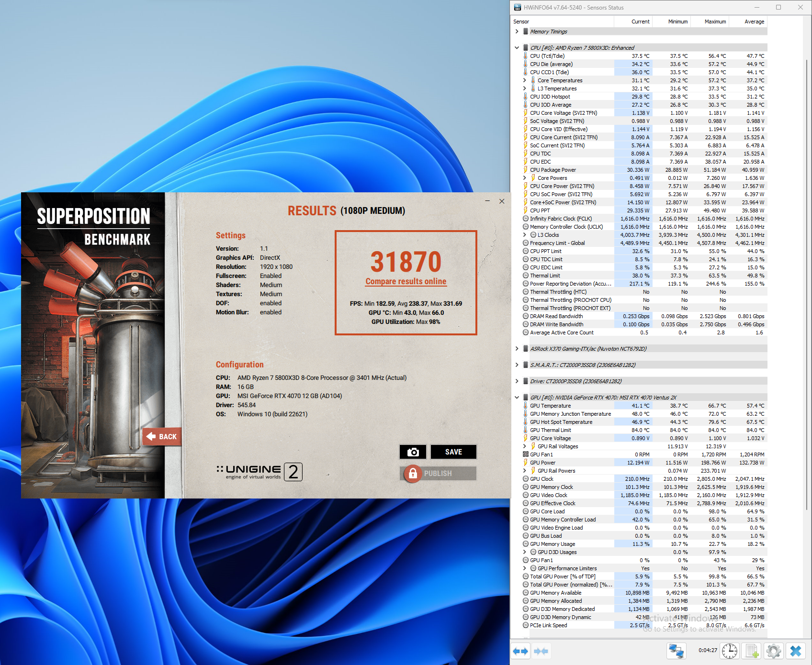Expand GPU Rail Voltages subtree
This screenshot has width=812, height=665.
pyautogui.click(x=525, y=446)
